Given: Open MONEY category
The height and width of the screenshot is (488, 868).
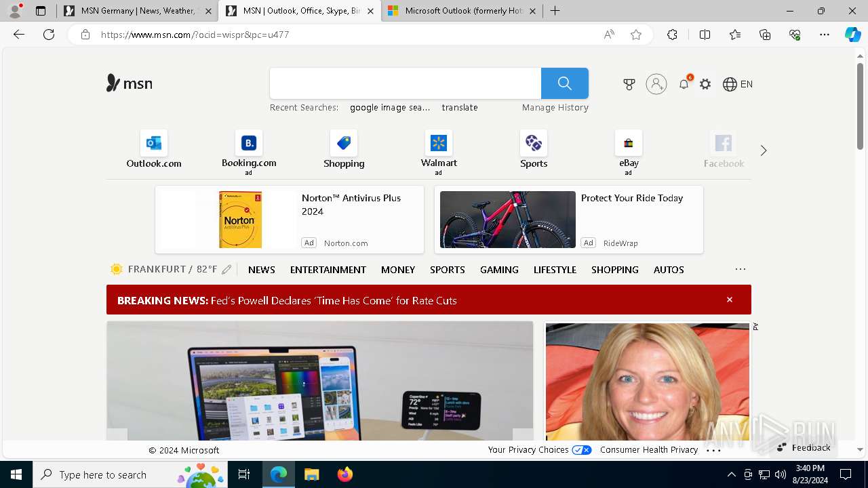Looking at the screenshot, I should coord(398,270).
